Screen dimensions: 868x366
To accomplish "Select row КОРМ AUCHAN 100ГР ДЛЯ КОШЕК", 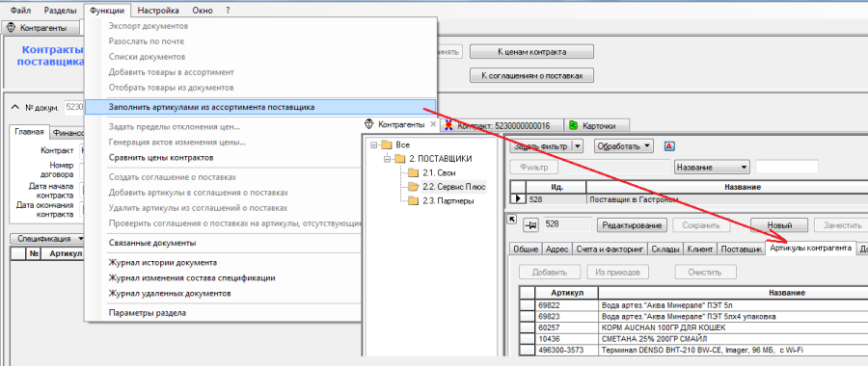I will tap(693, 327).
